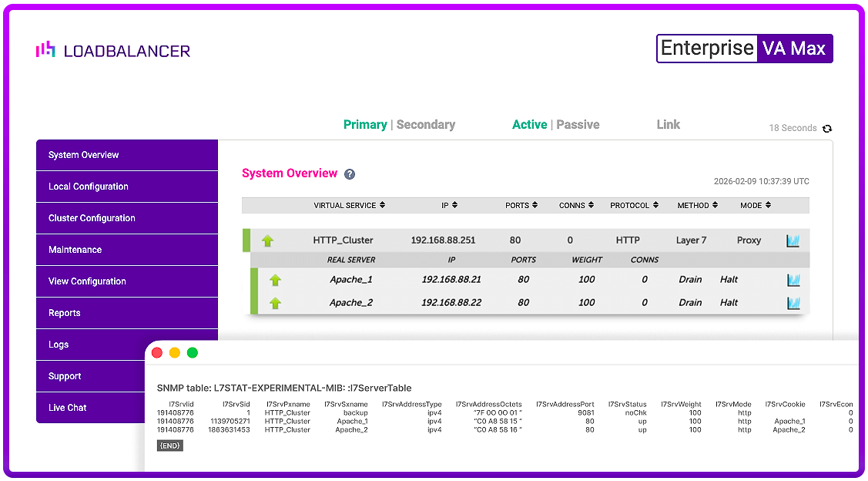View the Apache_1 statistics graph icon
The width and height of the screenshot is (868, 481).
[793, 280]
